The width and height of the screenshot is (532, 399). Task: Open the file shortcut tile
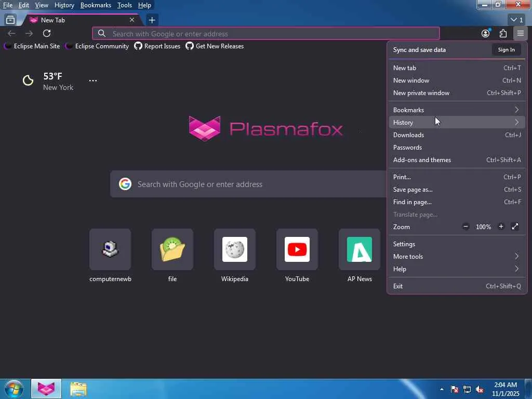coord(172,256)
